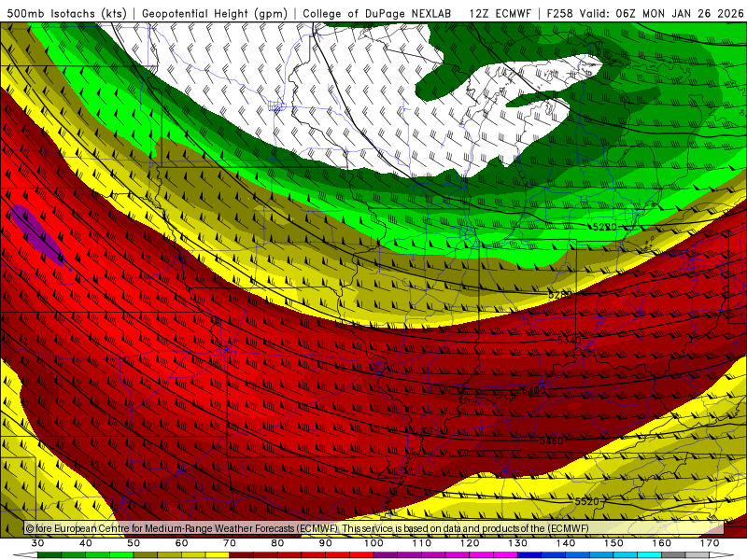Click the '500mb Isotachs (kts)' title text
This screenshot has height=560, width=747.
tap(67, 14)
